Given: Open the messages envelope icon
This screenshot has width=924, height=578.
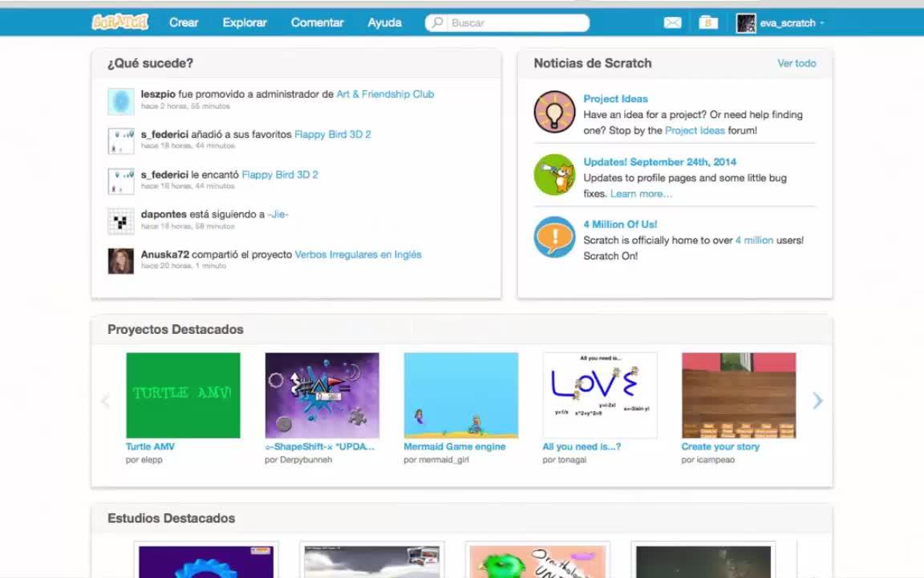Looking at the screenshot, I should point(672,22).
